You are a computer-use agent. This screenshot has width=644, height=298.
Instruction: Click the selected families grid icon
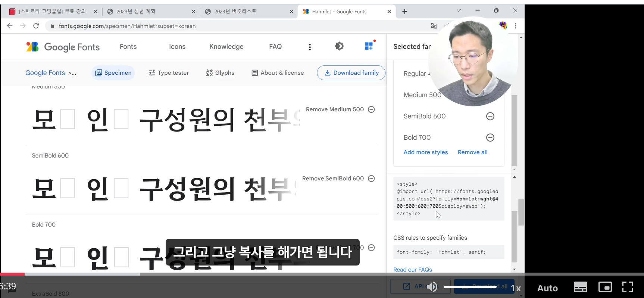coord(369,46)
